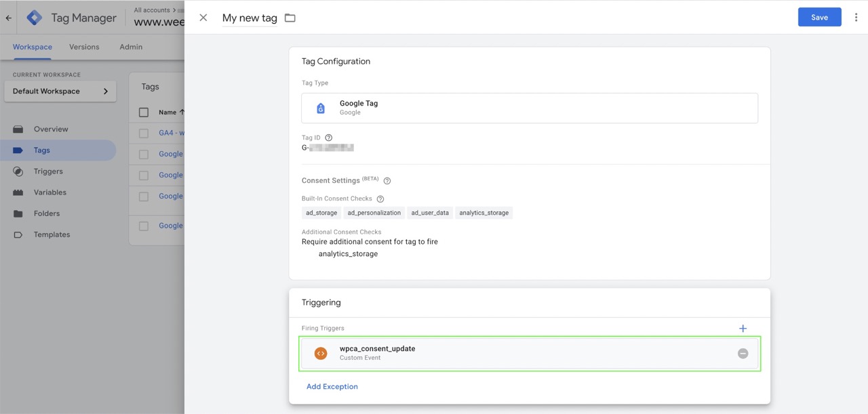Close the tag editor panel

[x=203, y=18]
